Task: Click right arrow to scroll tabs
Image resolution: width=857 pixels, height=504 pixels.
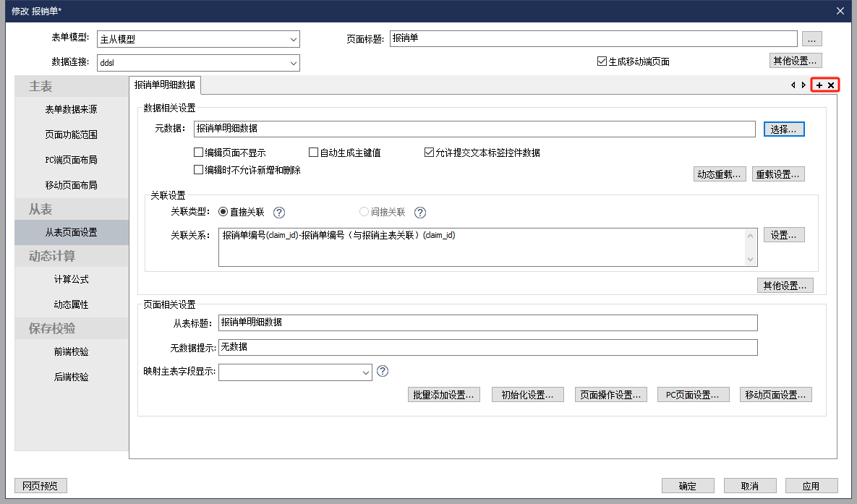Action: (803, 85)
